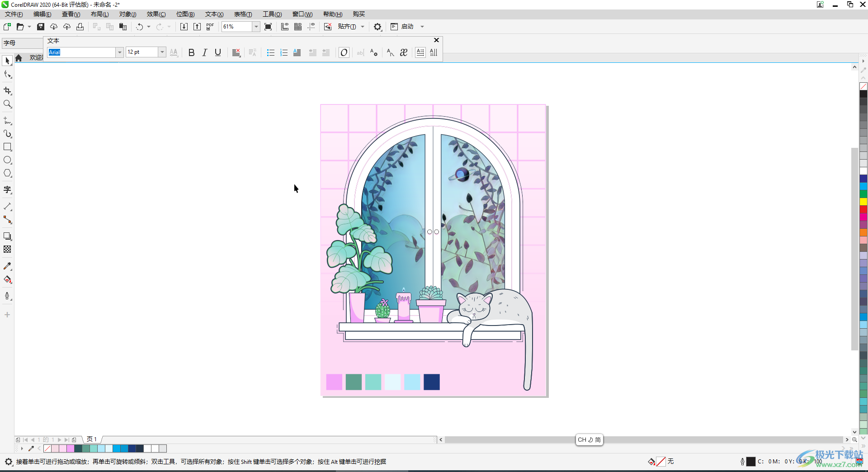This screenshot has height=472, width=868.
Task: Toggle show grid
Action: pyautogui.click(x=298, y=27)
